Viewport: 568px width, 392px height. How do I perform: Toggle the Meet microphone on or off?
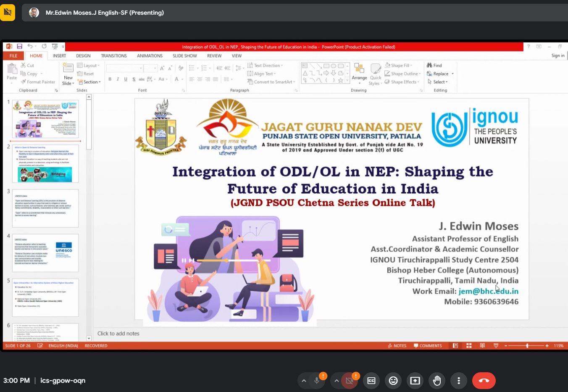(317, 381)
